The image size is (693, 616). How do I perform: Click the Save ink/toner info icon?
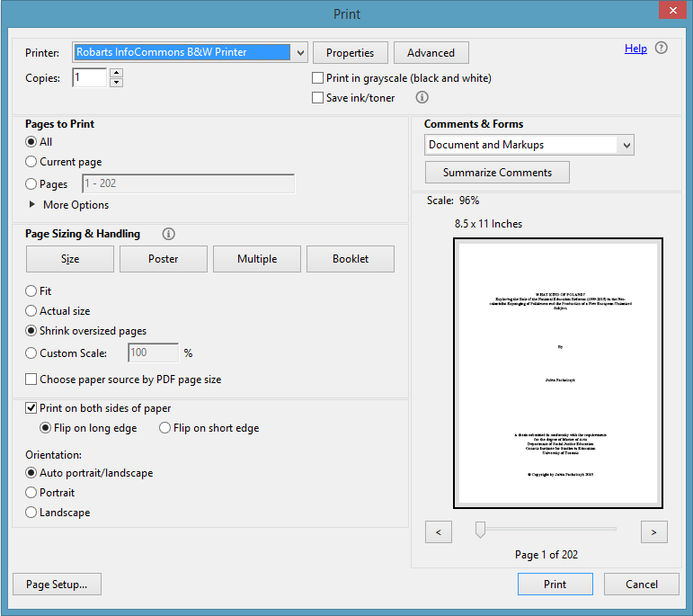pyautogui.click(x=422, y=98)
